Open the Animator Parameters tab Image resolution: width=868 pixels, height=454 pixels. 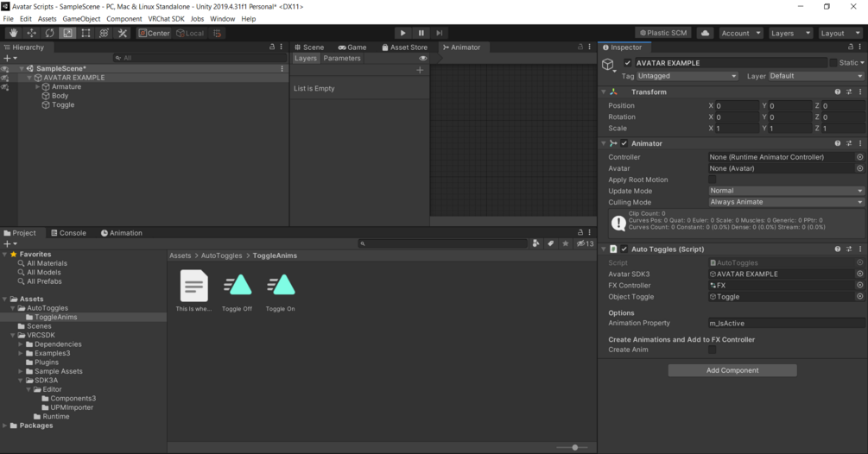click(x=341, y=58)
